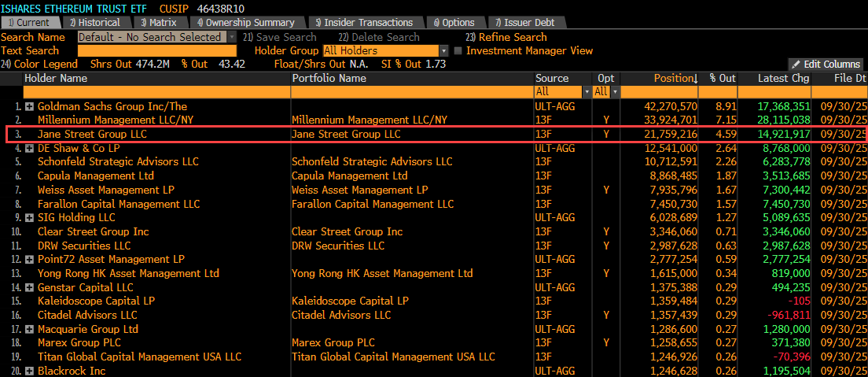Select Titan Global Capital Management holder name
Image resolution: width=868 pixels, height=377 pixels.
139,357
